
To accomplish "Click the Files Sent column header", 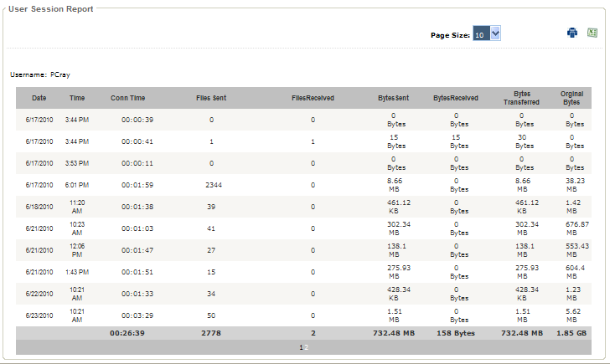I will pos(211,98).
